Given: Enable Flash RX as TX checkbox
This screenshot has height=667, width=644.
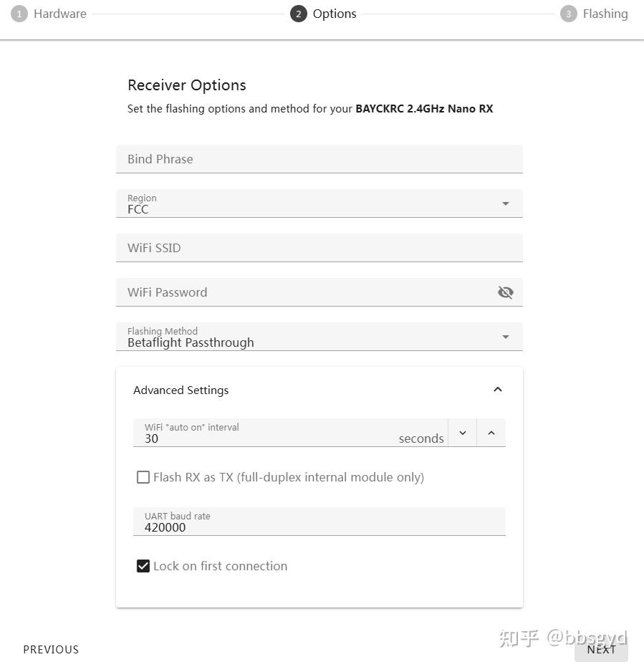Looking at the screenshot, I should (143, 477).
